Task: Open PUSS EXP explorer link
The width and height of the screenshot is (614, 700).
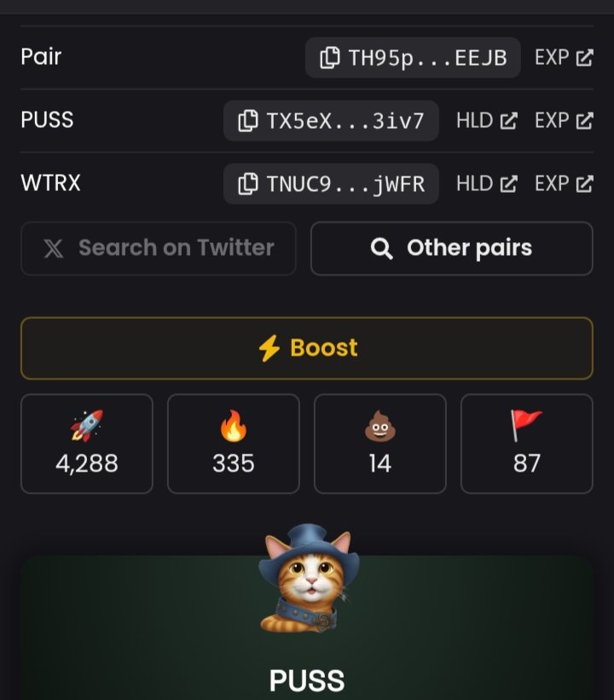Action: click(x=564, y=120)
